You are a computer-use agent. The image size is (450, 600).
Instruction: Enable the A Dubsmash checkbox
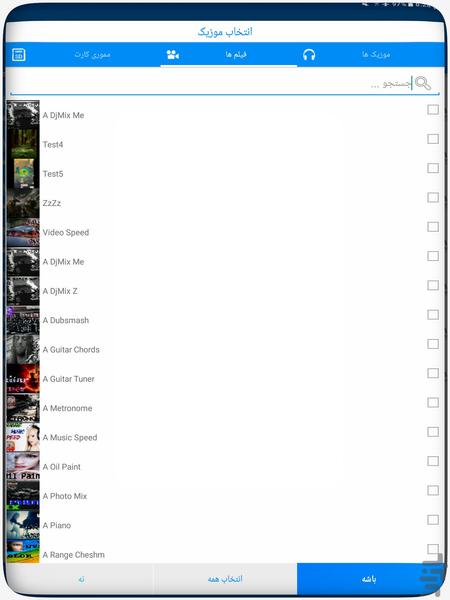tap(433, 315)
